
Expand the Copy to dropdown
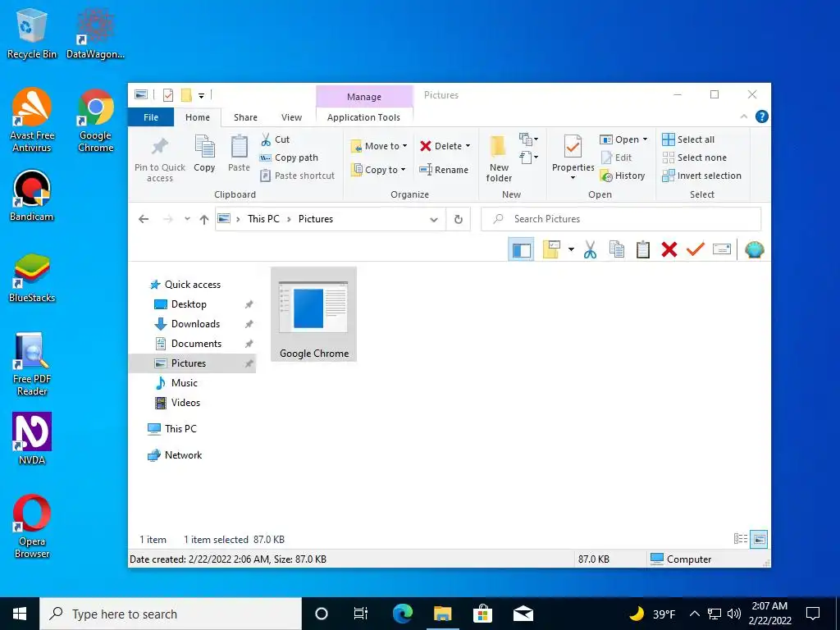coord(404,170)
